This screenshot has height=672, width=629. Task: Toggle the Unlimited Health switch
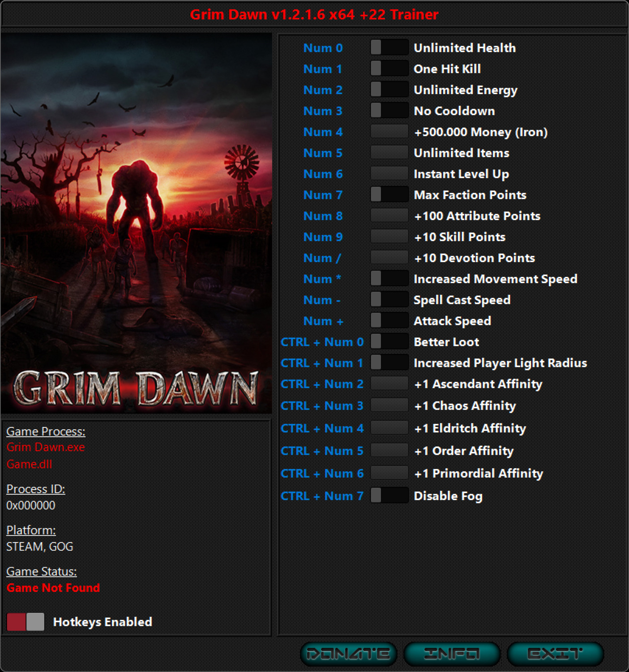[389, 47]
